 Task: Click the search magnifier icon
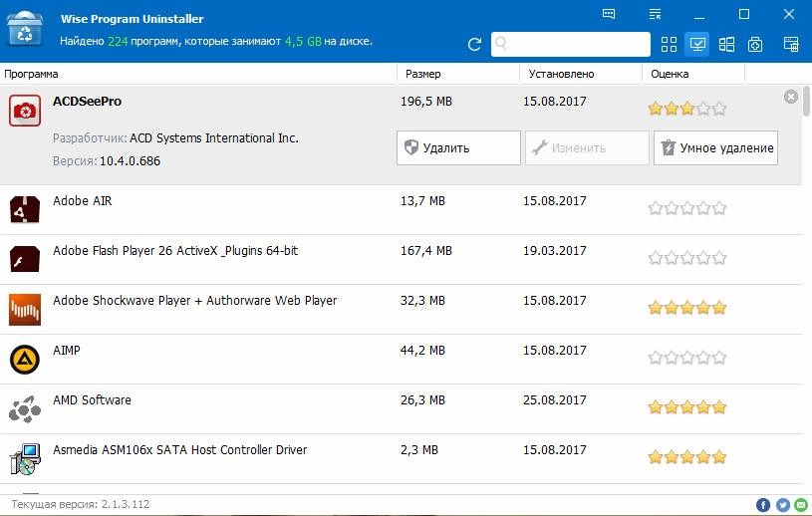point(501,44)
